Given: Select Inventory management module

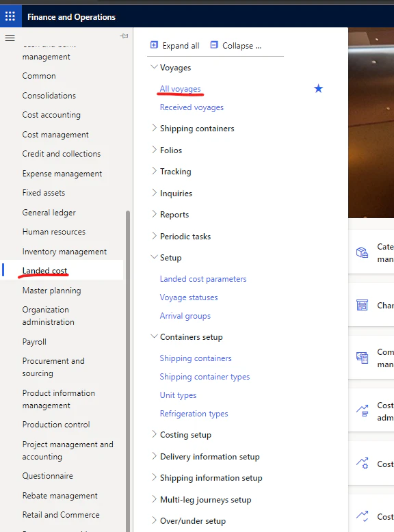Looking at the screenshot, I should pos(64,252).
